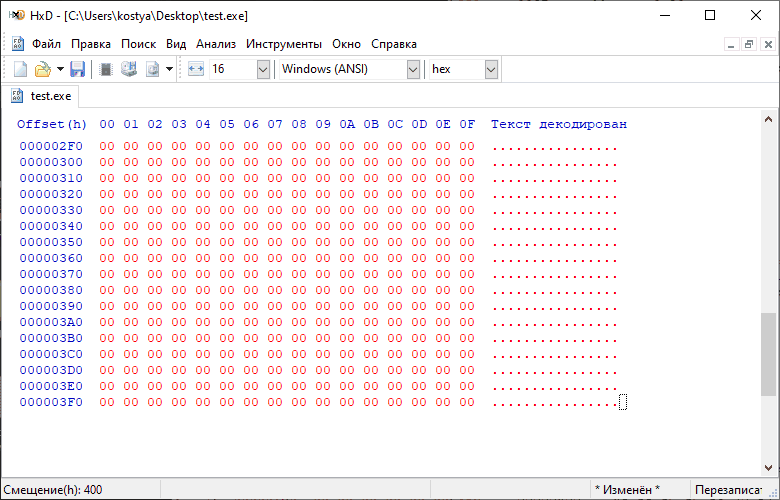780x500 pixels.
Task: Click the Open file folder icon
Action: pyautogui.click(x=43, y=69)
